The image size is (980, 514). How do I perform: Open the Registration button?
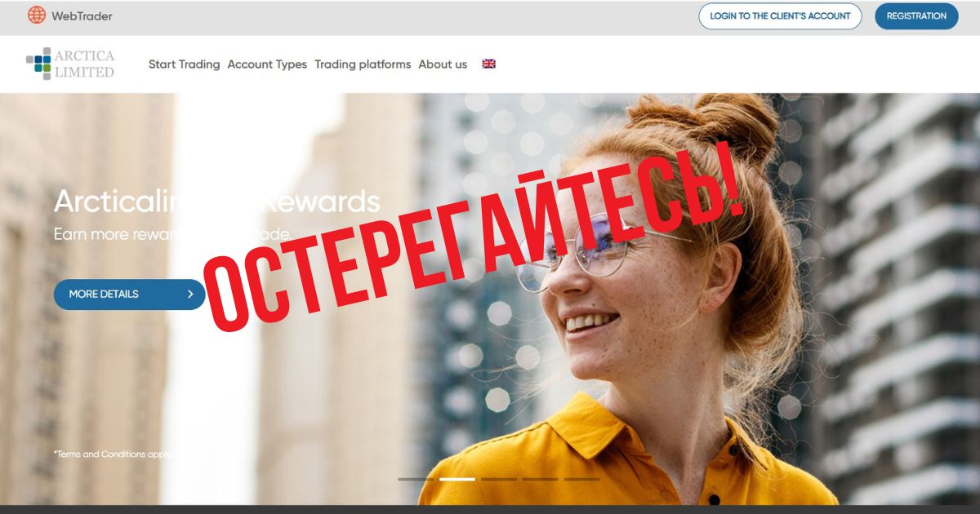(916, 16)
